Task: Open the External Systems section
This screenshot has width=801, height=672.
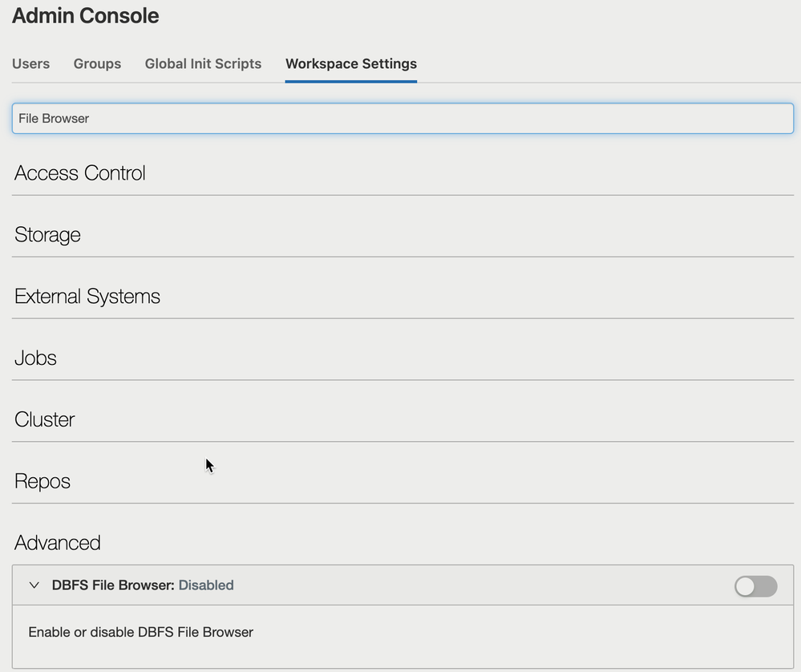Action: 87,297
